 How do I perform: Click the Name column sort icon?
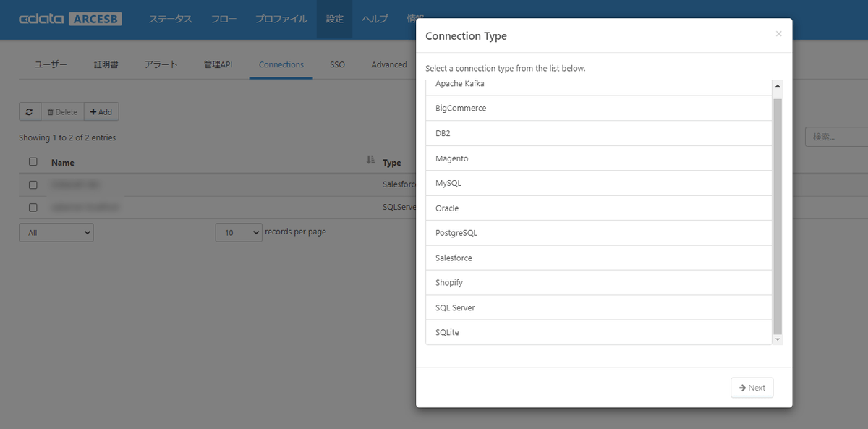coord(370,161)
